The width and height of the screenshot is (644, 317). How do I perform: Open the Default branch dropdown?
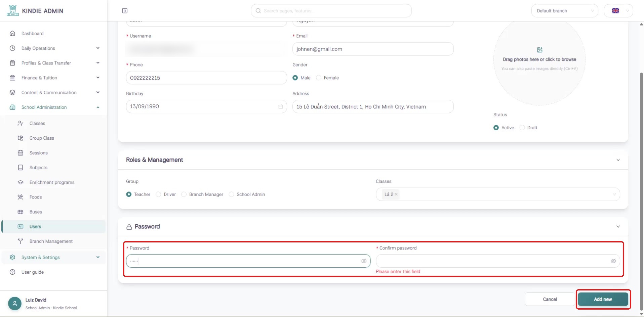[x=565, y=11]
